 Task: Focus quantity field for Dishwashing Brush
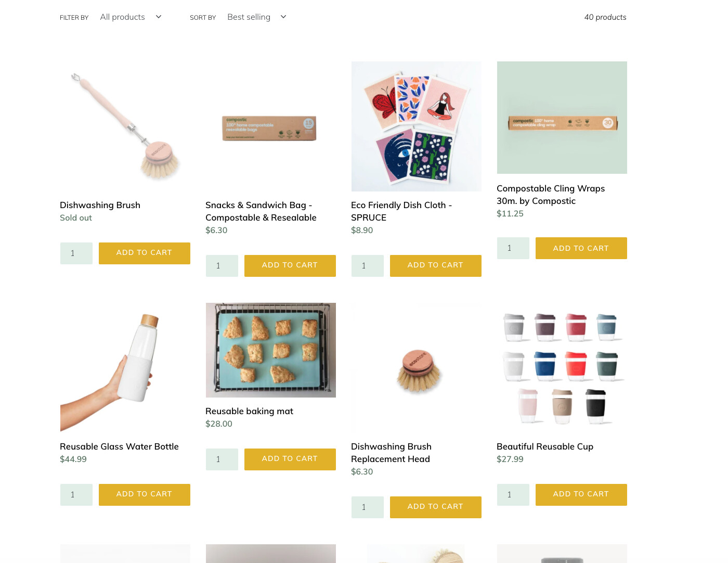coord(76,253)
